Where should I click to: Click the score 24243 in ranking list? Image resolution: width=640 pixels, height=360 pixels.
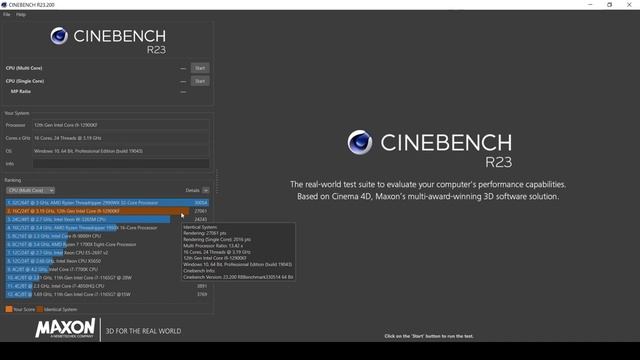point(200,220)
